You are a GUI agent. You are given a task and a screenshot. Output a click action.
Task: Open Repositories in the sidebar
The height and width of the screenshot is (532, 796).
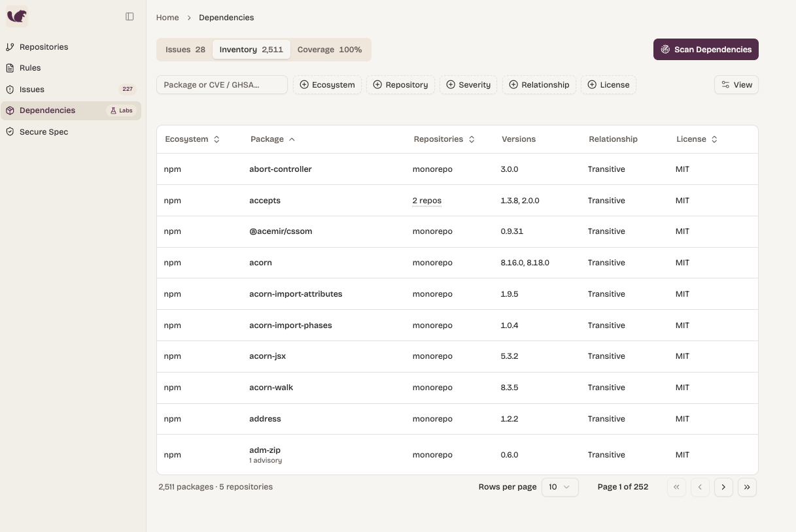coord(71,47)
